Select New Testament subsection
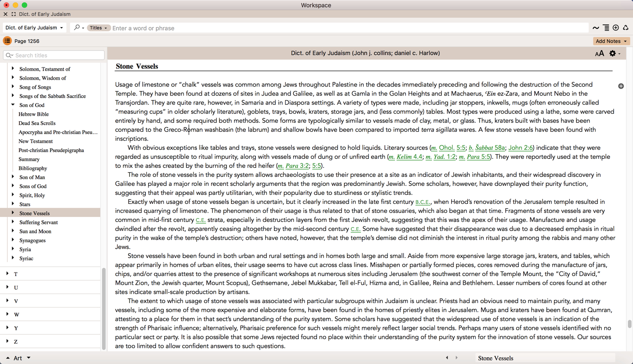The image size is (633, 364). [x=36, y=141]
